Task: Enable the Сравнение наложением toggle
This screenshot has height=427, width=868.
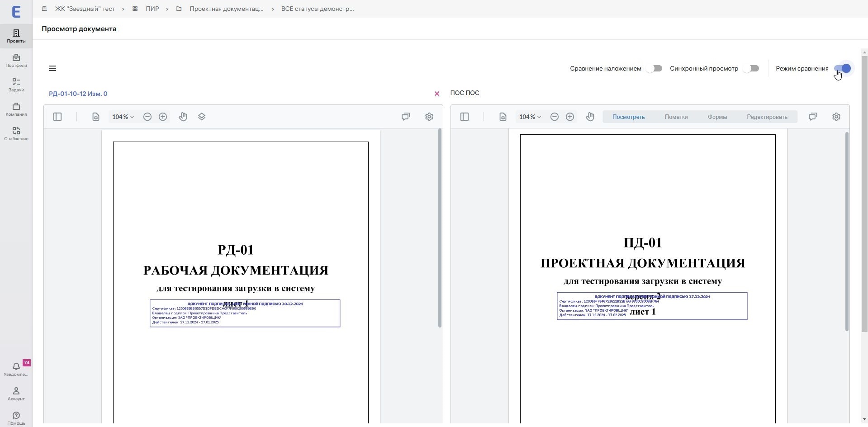Action: pos(655,69)
